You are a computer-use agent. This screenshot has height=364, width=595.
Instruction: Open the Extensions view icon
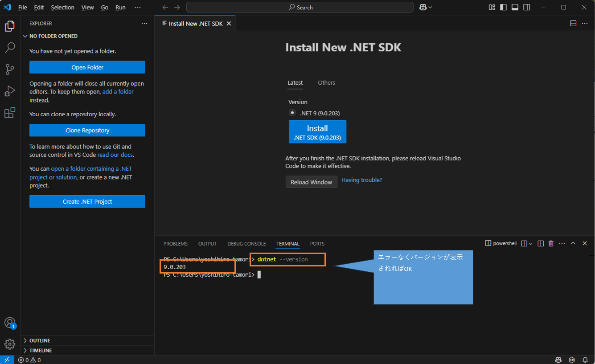(x=10, y=113)
